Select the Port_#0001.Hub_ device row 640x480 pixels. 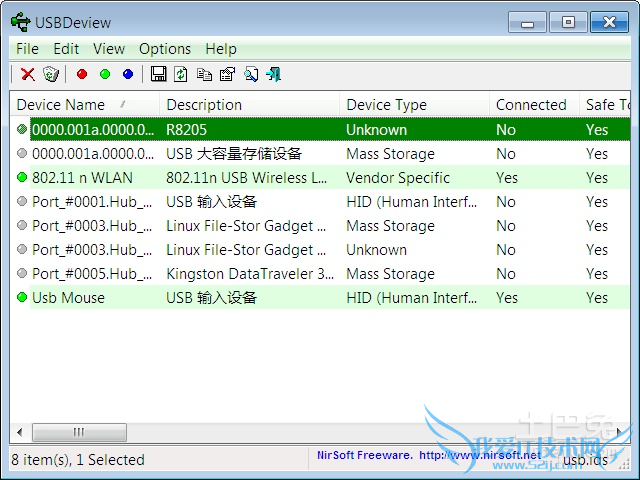point(322,202)
